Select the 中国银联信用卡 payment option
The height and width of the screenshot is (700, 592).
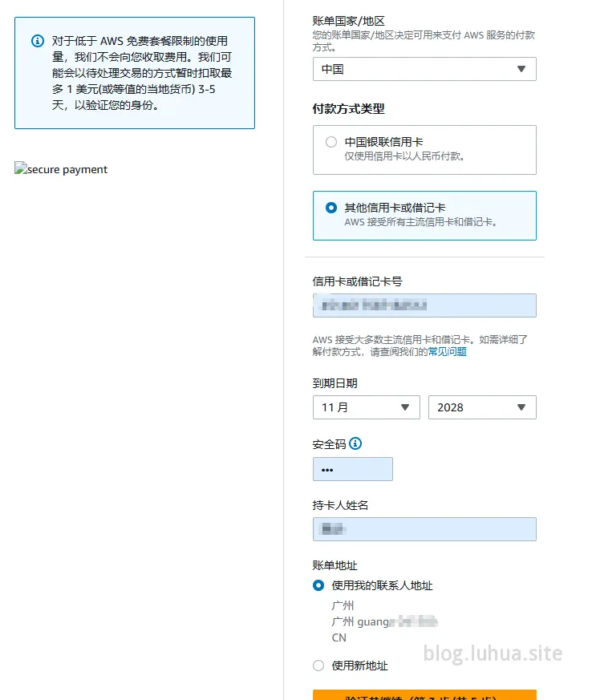click(x=330, y=142)
